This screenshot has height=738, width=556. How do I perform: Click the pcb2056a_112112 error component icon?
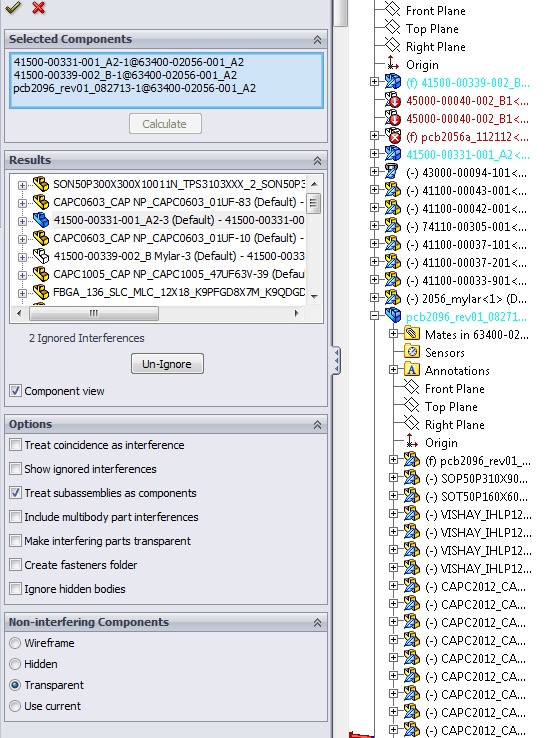pos(393,136)
